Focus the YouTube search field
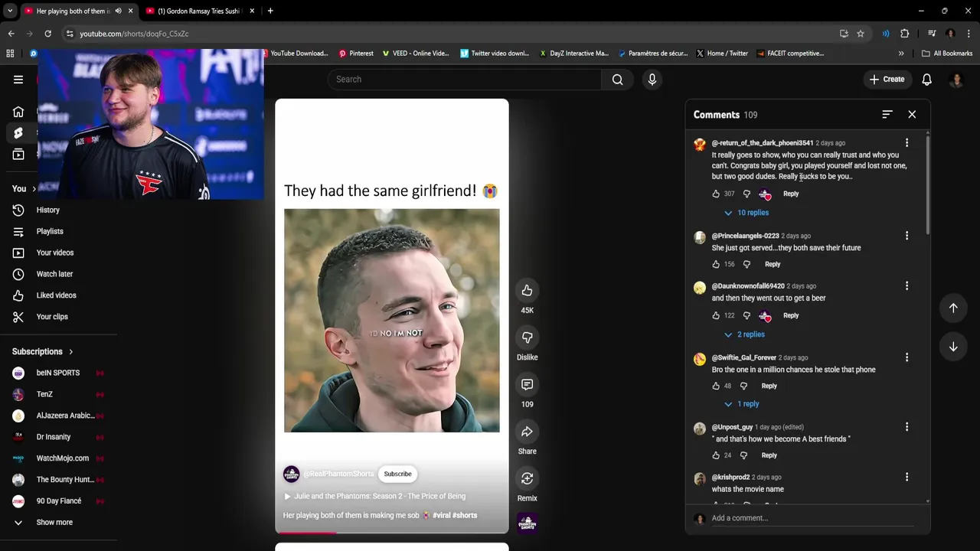Screen dimensions: 980x551 [464, 80]
